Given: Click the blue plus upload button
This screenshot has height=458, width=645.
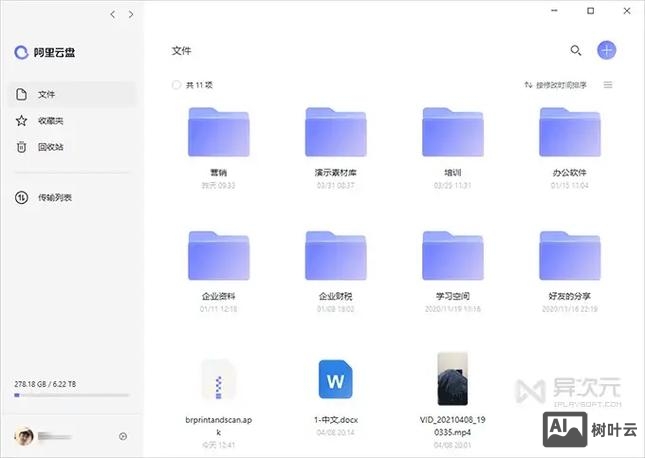Looking at the screenshot, I should 606,50.
